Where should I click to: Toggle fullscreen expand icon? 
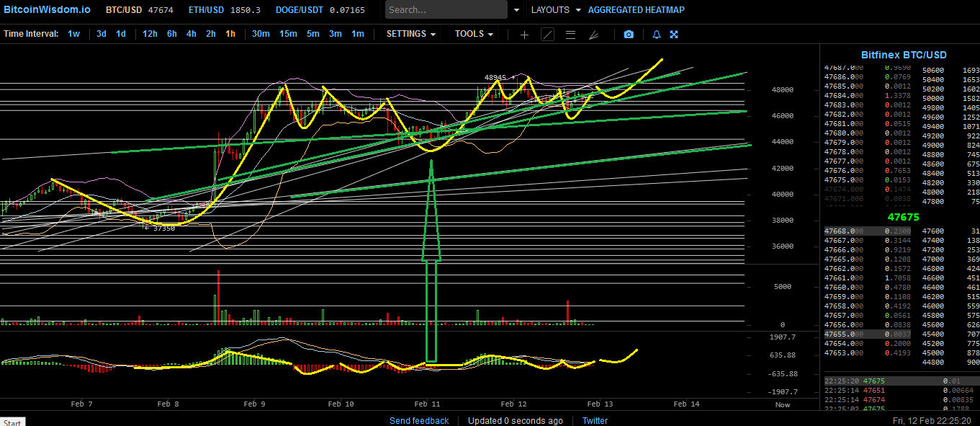pyautogui.click(x=674, y=34)
